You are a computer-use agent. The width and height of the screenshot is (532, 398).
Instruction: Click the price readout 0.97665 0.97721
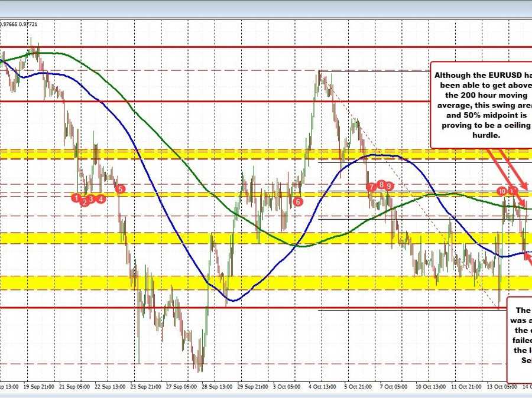click(x=19, y=24)
